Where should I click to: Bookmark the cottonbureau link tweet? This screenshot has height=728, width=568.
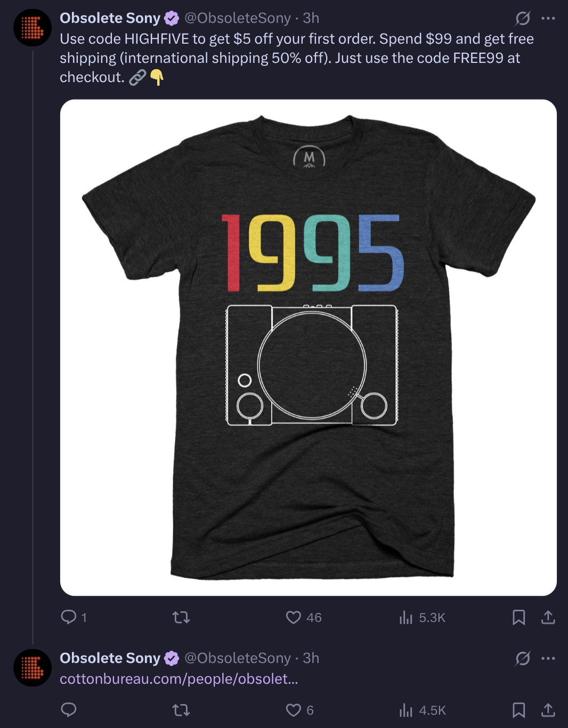click(518, 710)
